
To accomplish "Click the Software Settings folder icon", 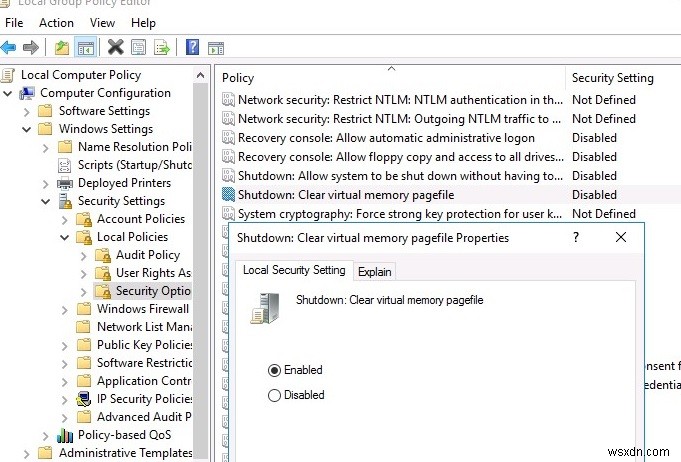I will [45, 111].
